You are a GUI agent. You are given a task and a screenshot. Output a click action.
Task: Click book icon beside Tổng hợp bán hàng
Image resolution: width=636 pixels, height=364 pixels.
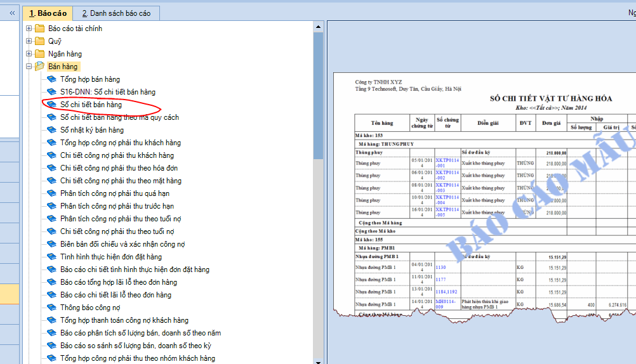coord(51,79)
